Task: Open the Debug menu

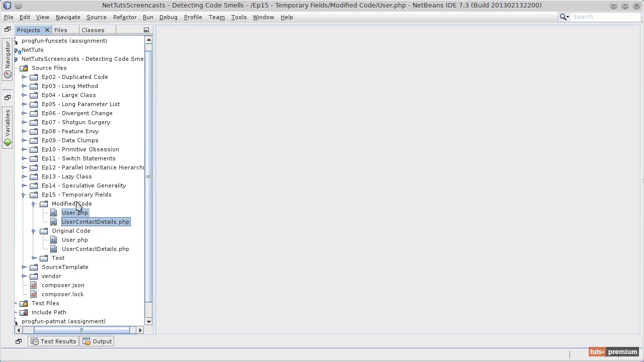Action: click(168, 17)
